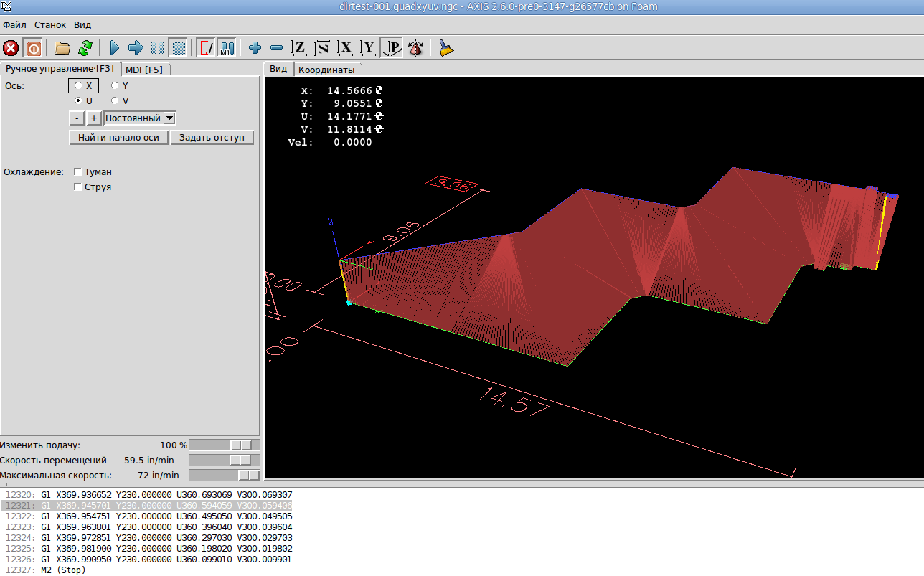Select the X axis radio button
The image size is (924, 576).
pyautogui.click(x=78, y=85)
